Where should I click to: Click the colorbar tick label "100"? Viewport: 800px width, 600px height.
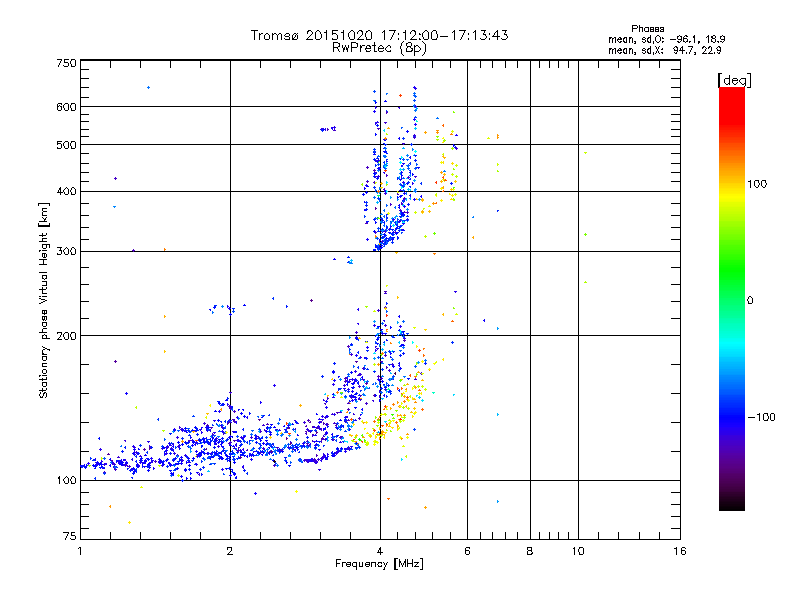(x=757, y=184)
